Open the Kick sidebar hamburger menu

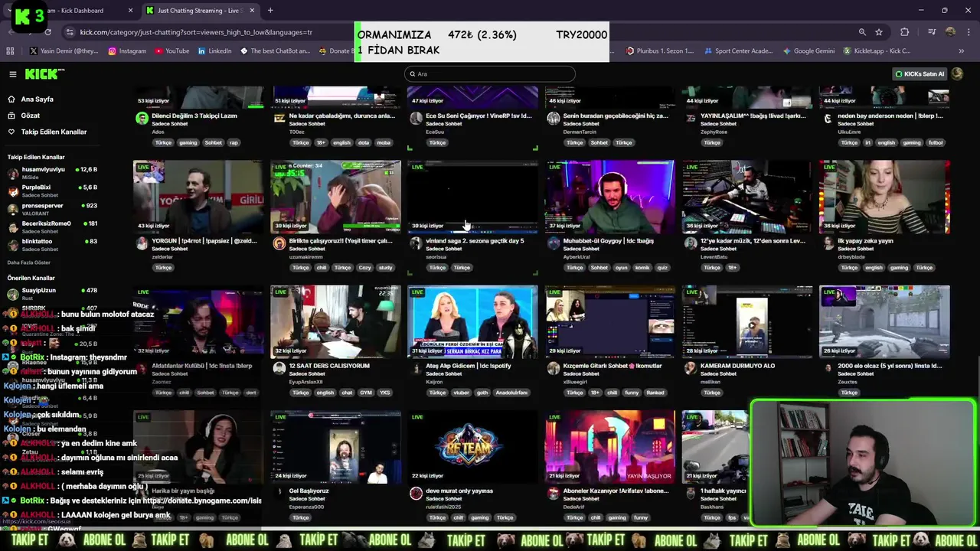(x=13, y=74)
